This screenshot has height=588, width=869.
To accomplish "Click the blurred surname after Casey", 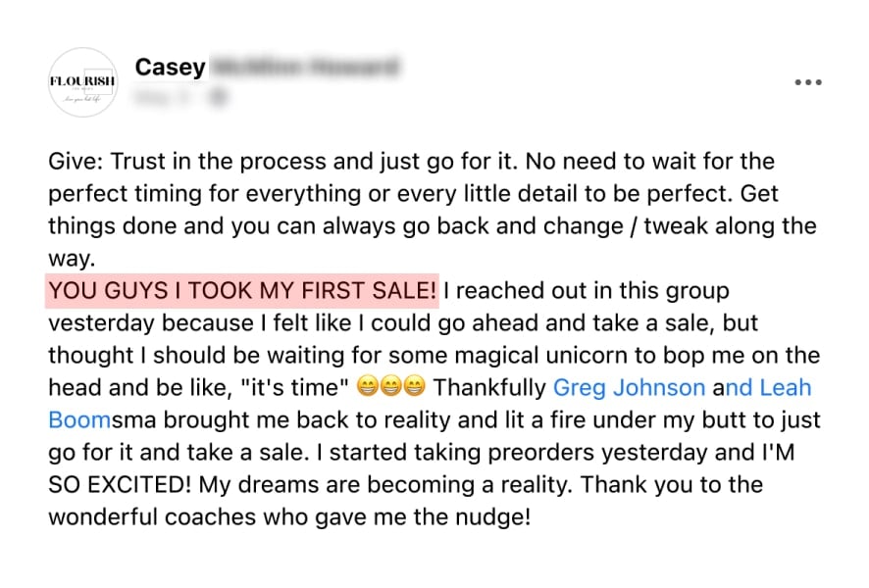I will [305, 67].
